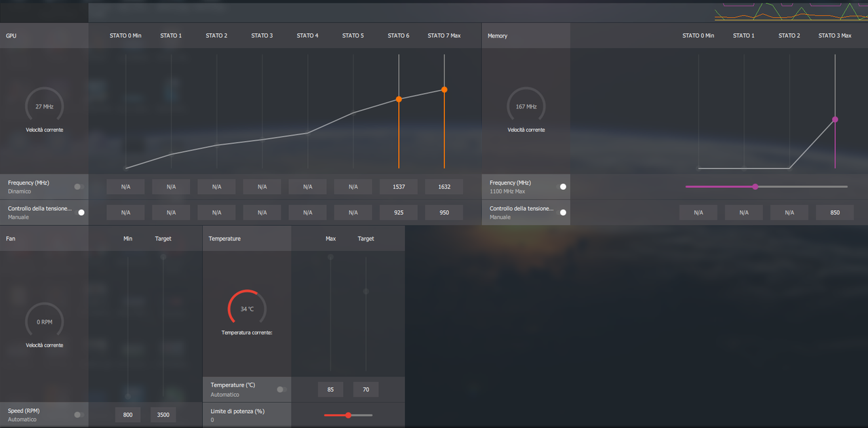This screenshot has width=868, height=428.
Task: Select the orange Stato 7 Max curve point
Action: pos(444,90)
